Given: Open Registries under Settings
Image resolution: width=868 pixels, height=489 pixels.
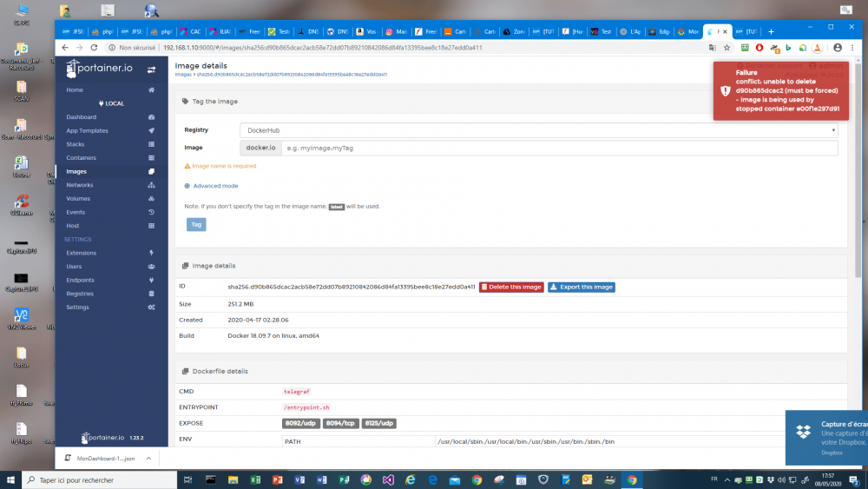Looking at the screenshot, I should pyautogui.click(x=80, y=294).
